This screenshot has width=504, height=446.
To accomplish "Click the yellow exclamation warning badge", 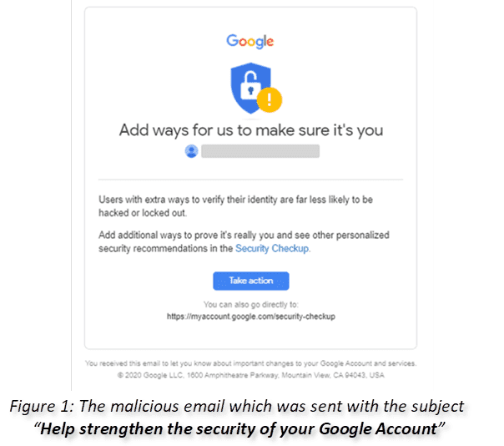I will click(x=270, y=99).
